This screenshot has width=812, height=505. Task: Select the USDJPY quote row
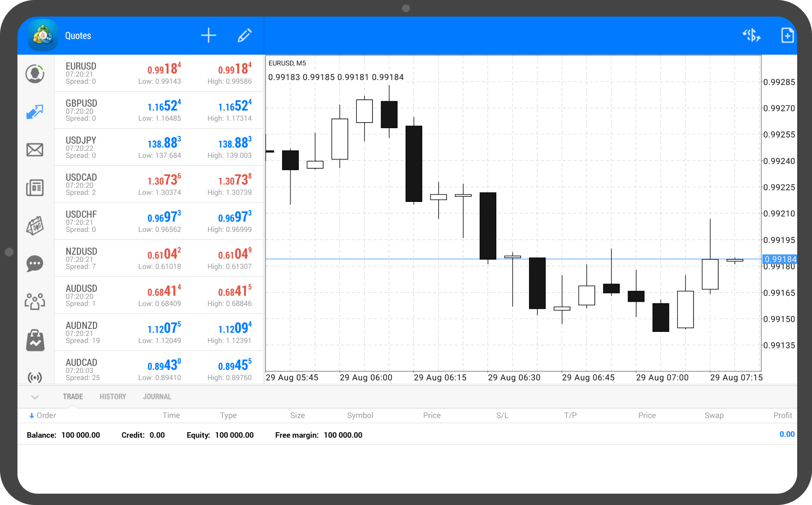point(159,147)
